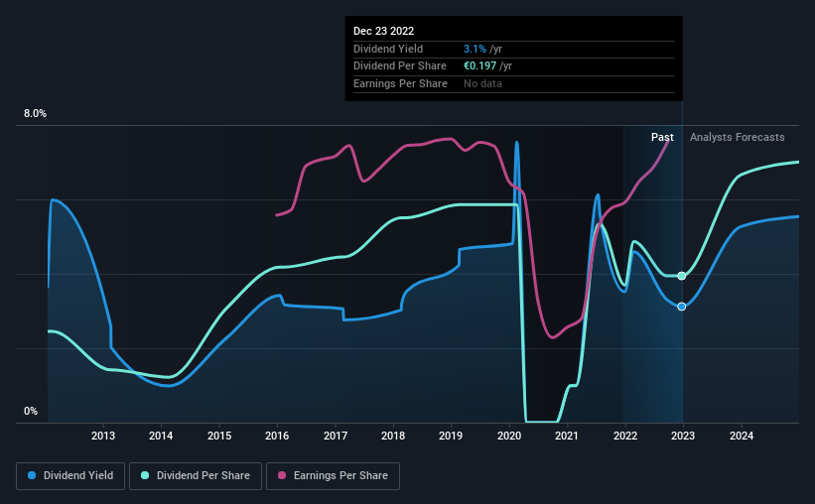Click the Past label on the chart
This screenshot has height=504, width=815.
pos(662,137)
